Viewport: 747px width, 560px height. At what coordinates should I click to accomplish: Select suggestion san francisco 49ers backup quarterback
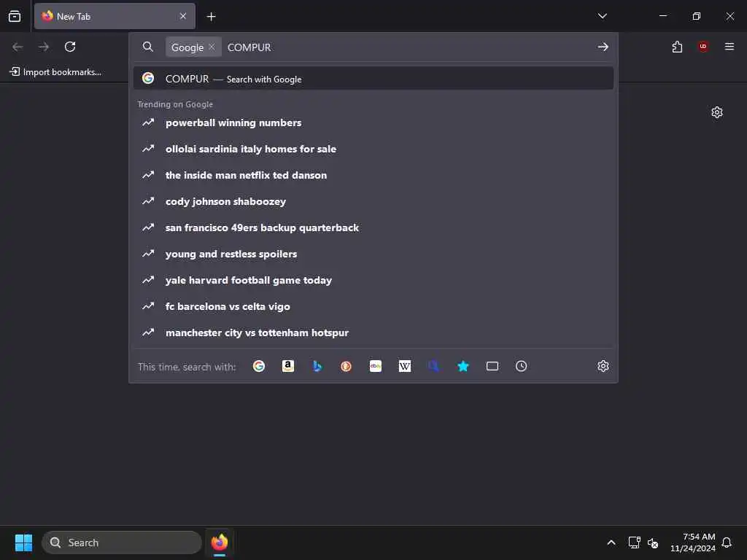(x=373, y=227)
